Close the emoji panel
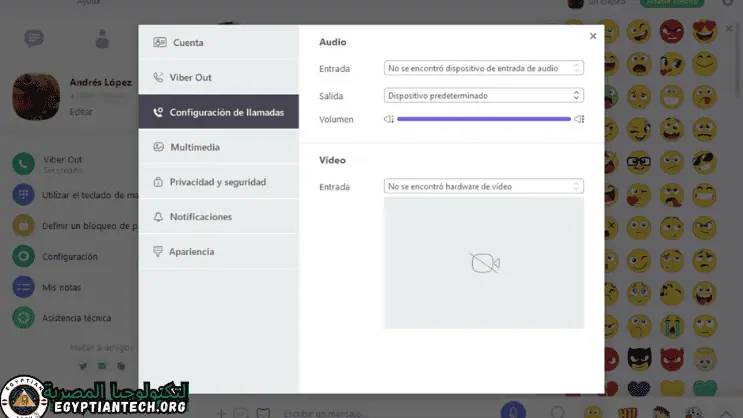This screenshot has height=418, width=743. pos(729,29)
